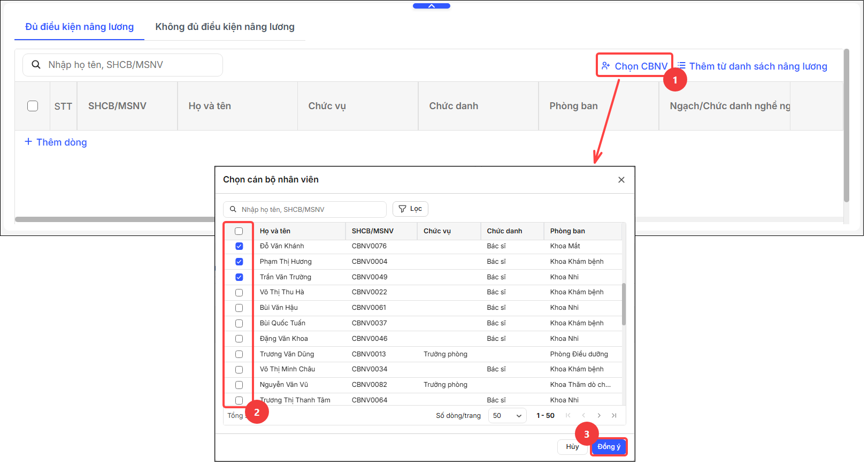Viewport: 868px width, 465px height.
Task: Focus dialog search field Nhập họ tên, SHCB/MSNV
Action: pyautogui.click(x=305, y=209)
